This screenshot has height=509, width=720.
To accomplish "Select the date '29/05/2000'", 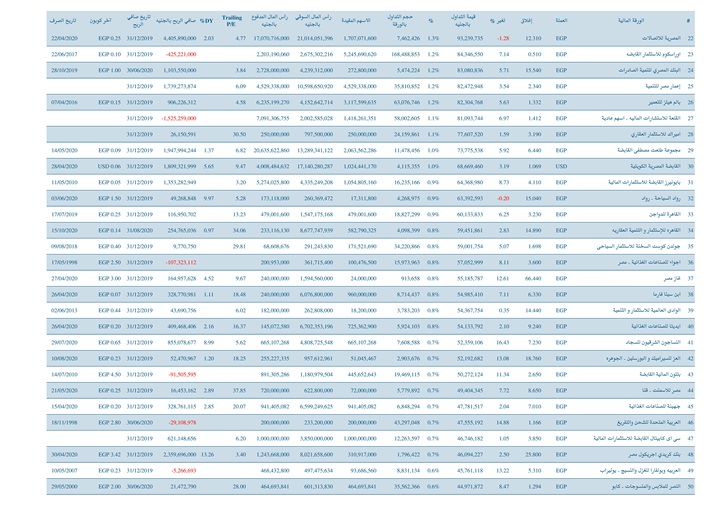I will pyautogui.click(x=64, y=487).
